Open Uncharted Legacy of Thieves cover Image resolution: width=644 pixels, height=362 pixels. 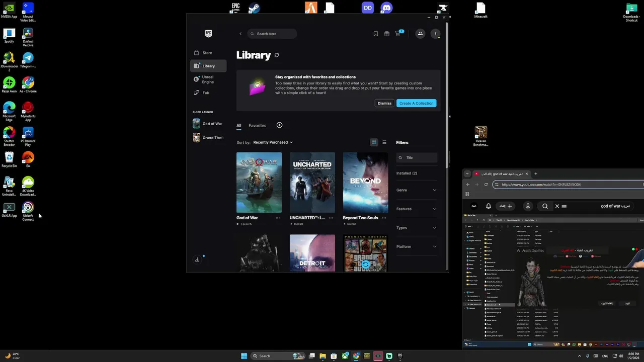(312, 183)
